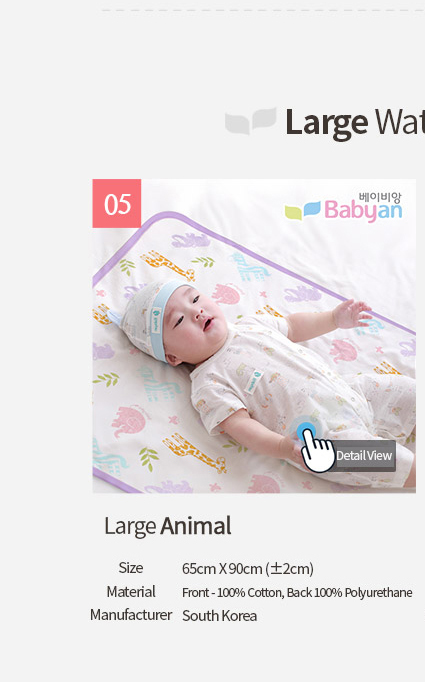Click the Size label

131,568
